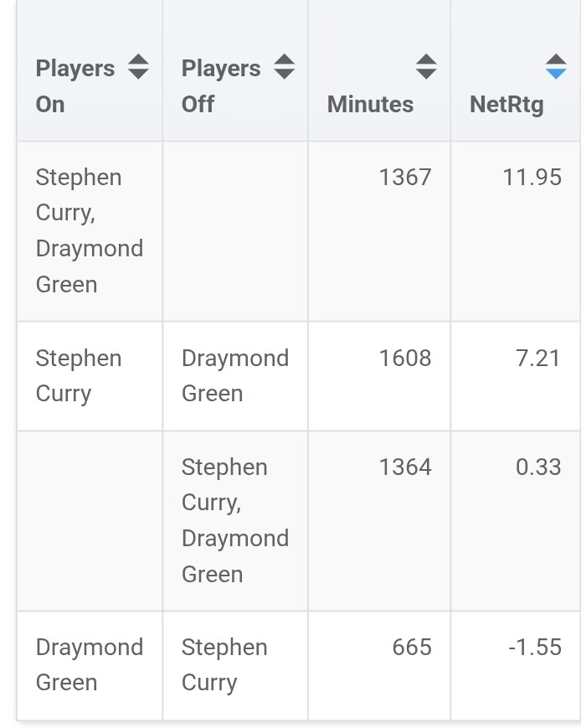Click the Players Off header text

pyautogui.click(x=220, y=85)
